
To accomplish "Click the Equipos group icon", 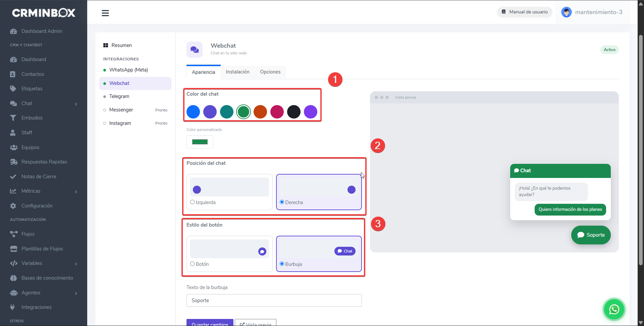I will (x=14, y=147).
